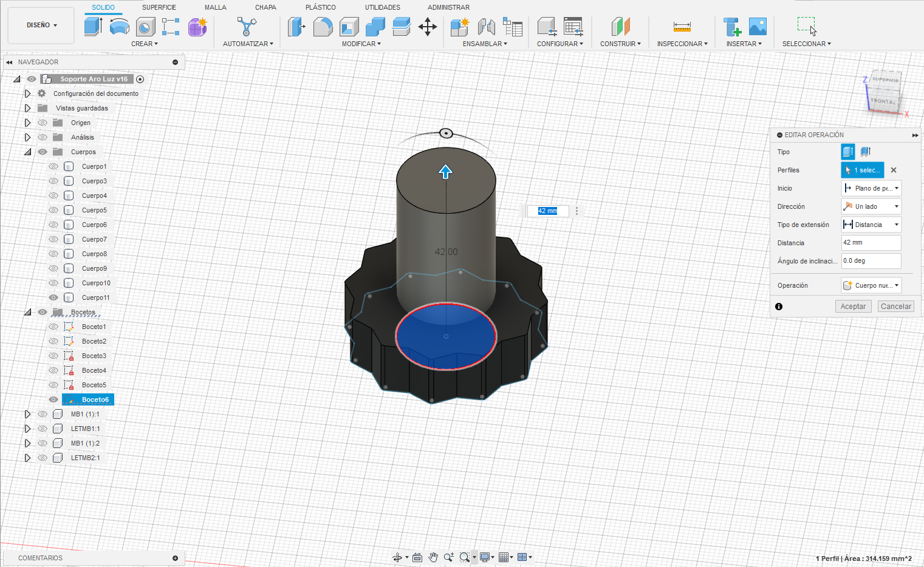Viewport: 924px width, 567px height.
Task: Choose the solid Extrude type icon
Action: [x=848, y=152]
